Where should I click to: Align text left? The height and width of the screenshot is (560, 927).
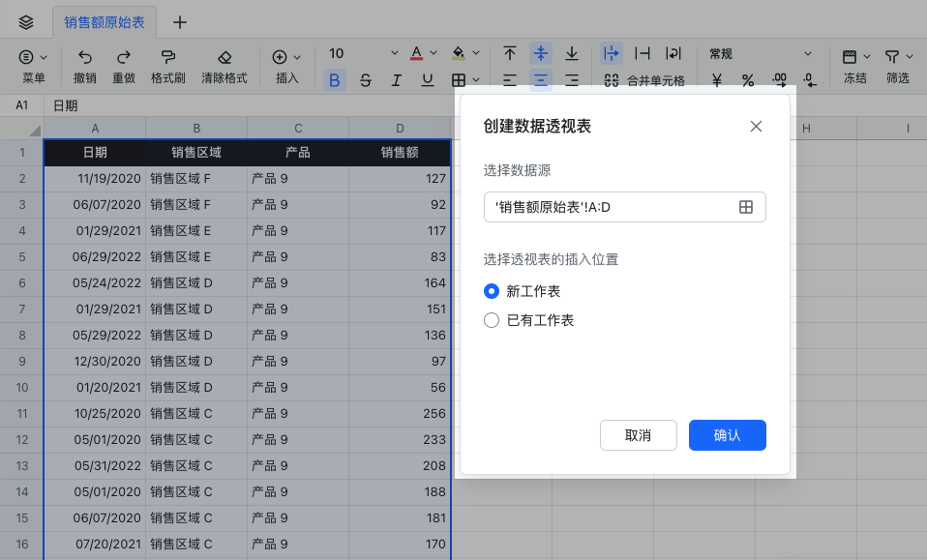[510, 79]
